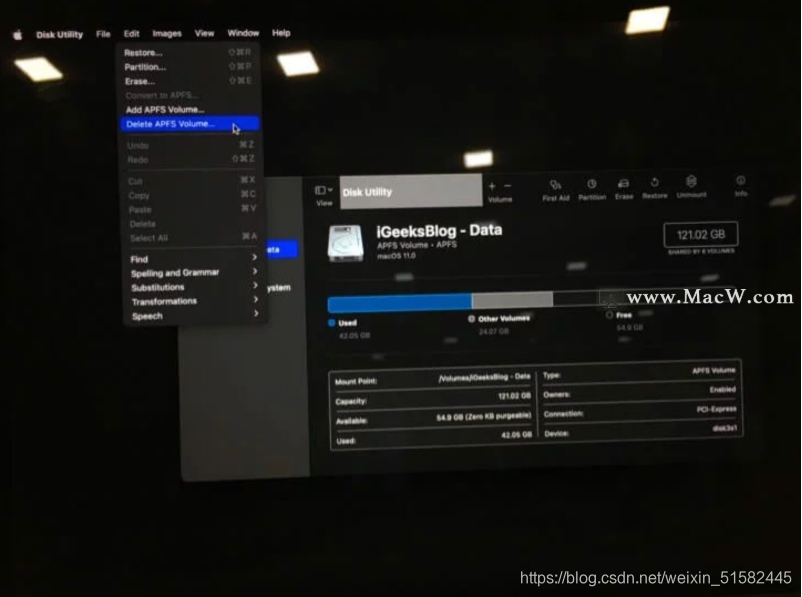
Task: Click the remove volume minus icon
Action: click(507, 186)
